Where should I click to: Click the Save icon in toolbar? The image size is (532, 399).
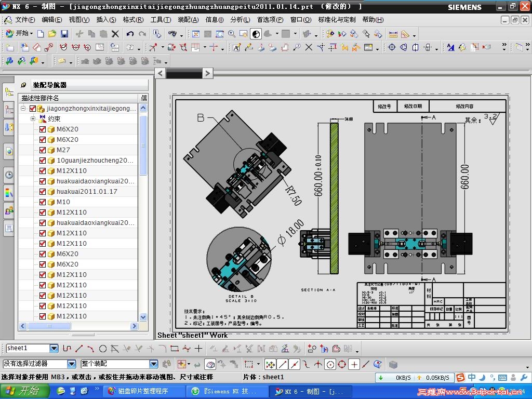64,34
